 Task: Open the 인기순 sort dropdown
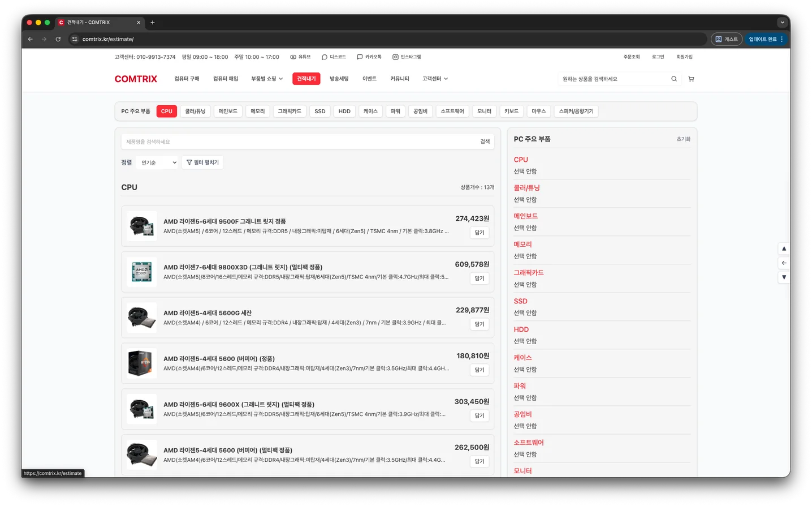coord(157,162)
